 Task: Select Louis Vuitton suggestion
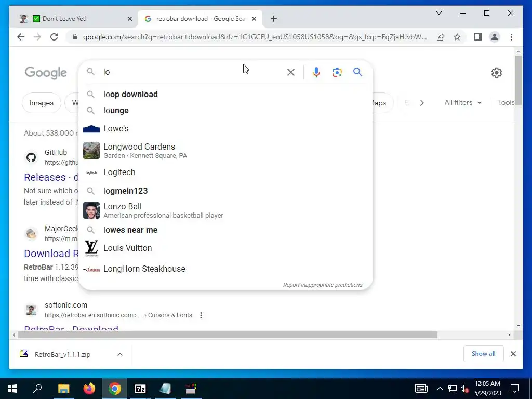(x=225, y=248)
